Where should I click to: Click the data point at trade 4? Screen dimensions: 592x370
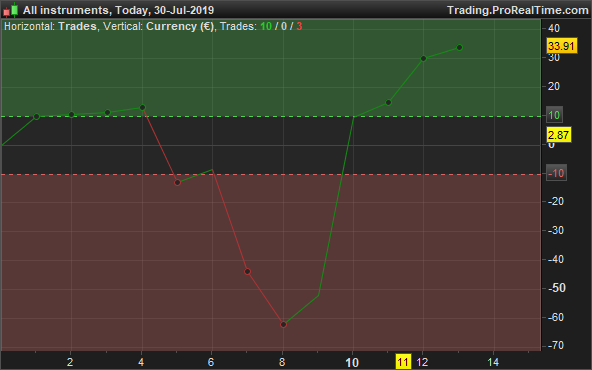click(x=142, y=108)
